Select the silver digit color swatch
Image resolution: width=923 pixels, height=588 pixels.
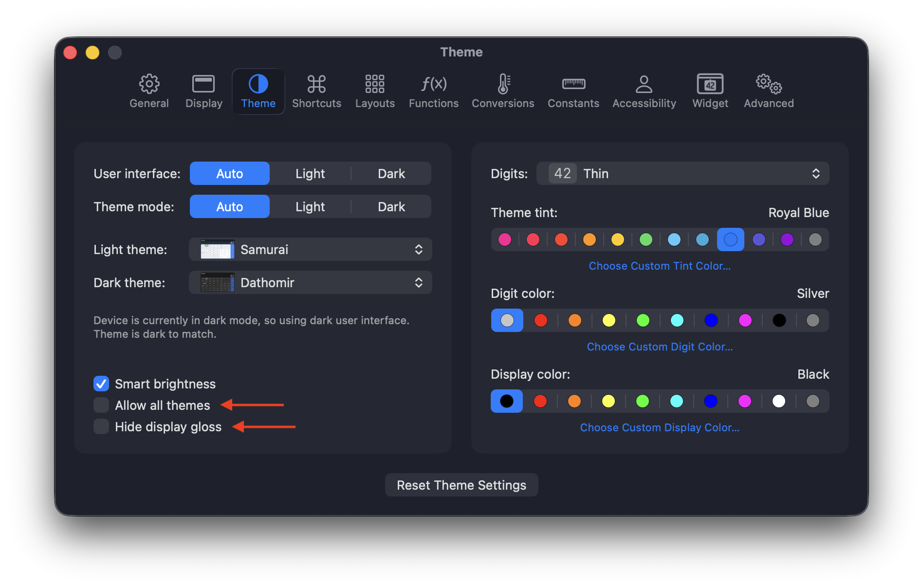coord(507,320)
